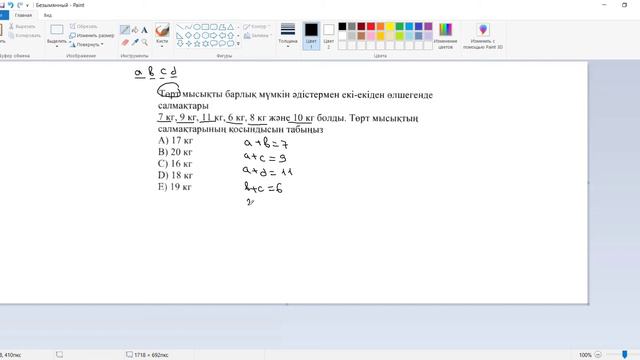
Task: Select the Text tool letter A
Action: coord(144,30)
